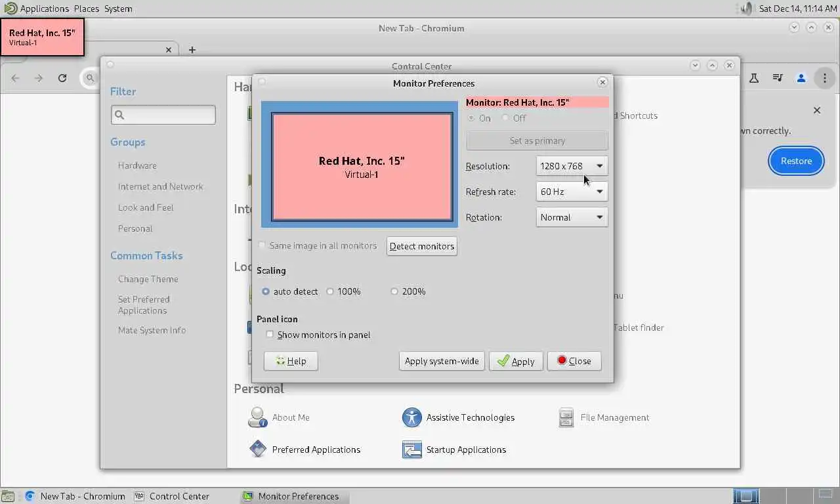
Task: Click the Close button with red icon
Action: coord(574,361)
